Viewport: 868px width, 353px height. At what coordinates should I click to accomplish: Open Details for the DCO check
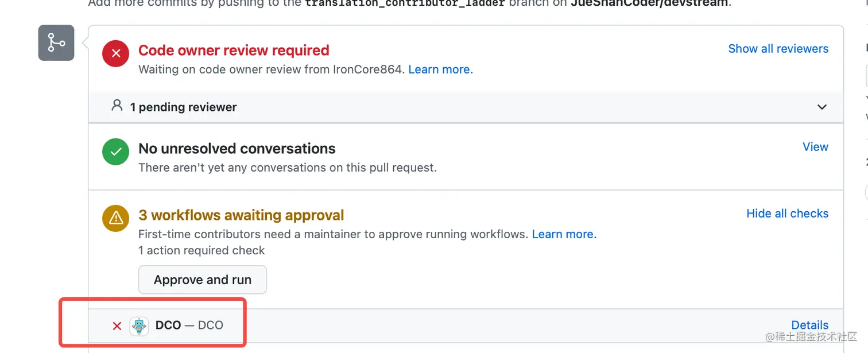point(809,325)
